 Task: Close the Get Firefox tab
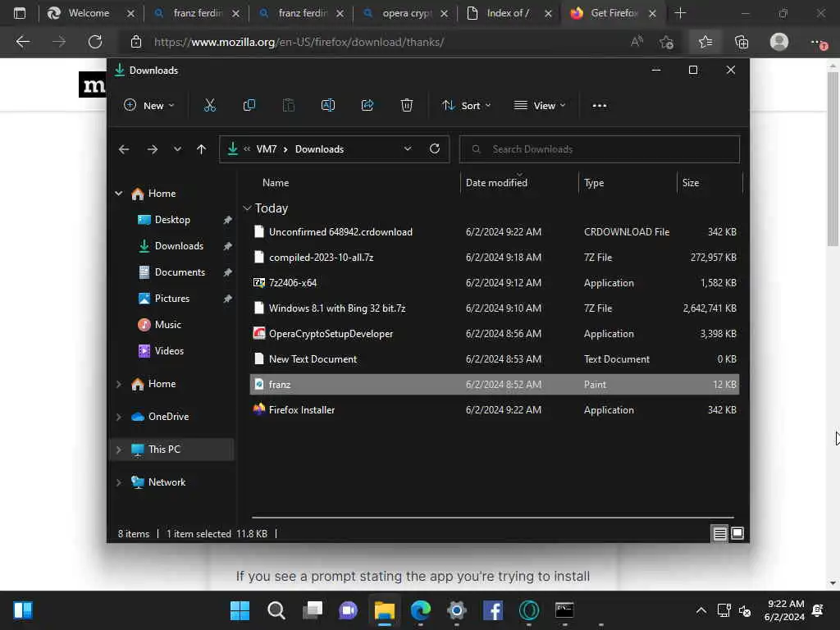pyautogui.click(x=652, y=13)
